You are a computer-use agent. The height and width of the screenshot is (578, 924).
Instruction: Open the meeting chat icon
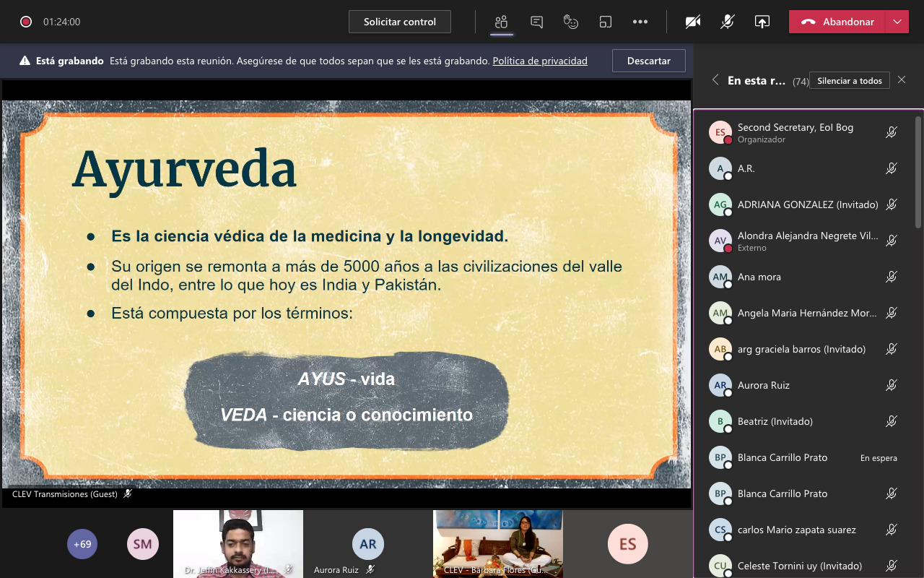536,22
